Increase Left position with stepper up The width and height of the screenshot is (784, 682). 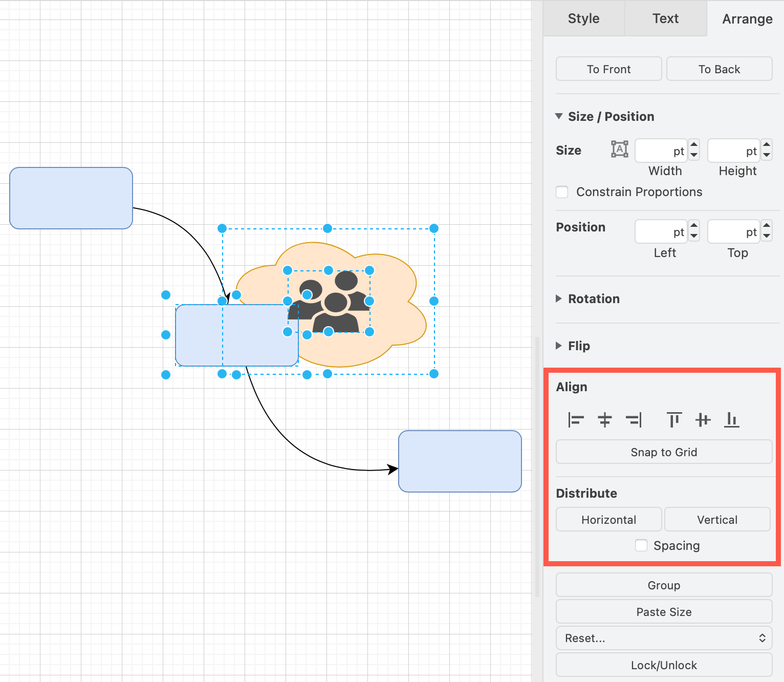[694, 225]
